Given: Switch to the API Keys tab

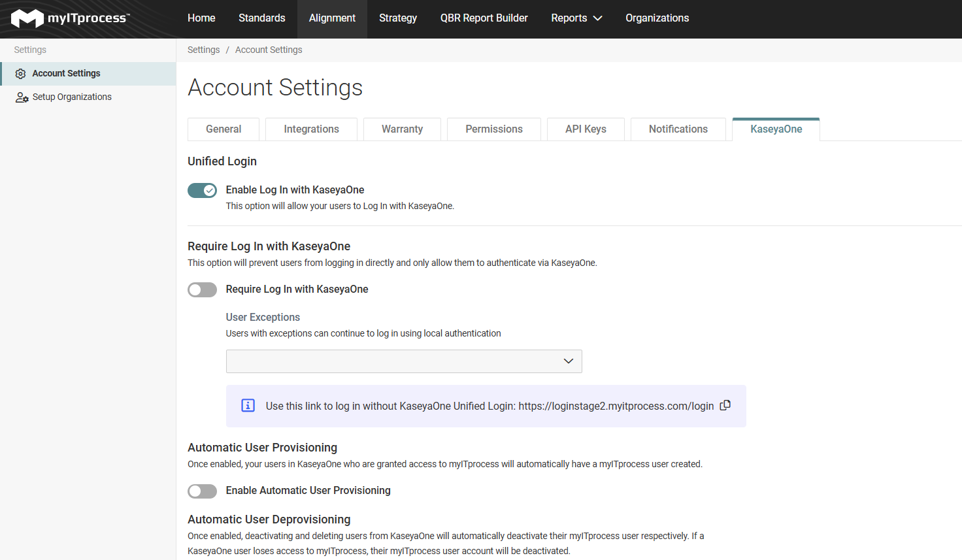Looking at the screenshot, I should (x=586, y=129).
